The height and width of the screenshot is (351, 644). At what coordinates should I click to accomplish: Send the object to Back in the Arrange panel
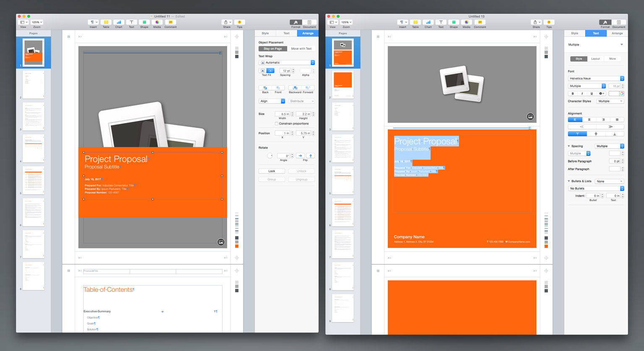(x=265, y=88)
